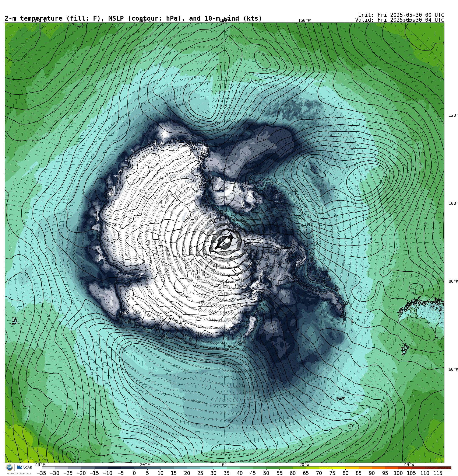Viewport: 458px width, 476px height.
Task: Pick the yellow swatch between 75 and 80
Action: (339, 468)
